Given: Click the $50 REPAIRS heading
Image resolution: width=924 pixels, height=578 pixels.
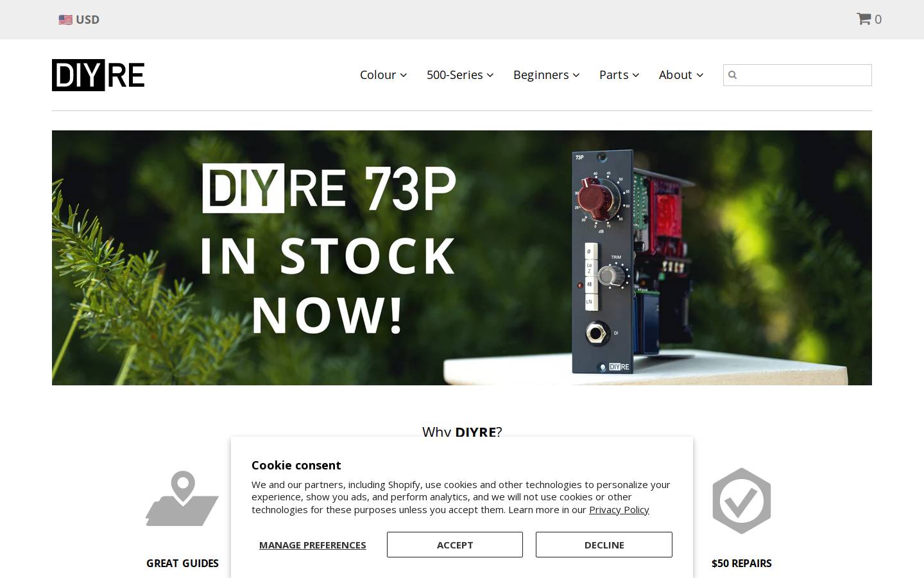Looking at the screenshot, I should click(x=742, y=563).
